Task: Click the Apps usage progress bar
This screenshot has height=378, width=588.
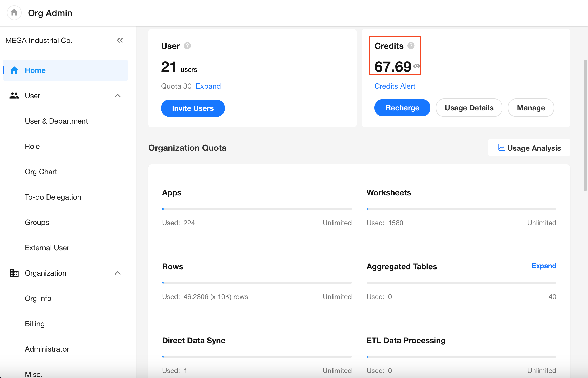Action: pos(257,209)
